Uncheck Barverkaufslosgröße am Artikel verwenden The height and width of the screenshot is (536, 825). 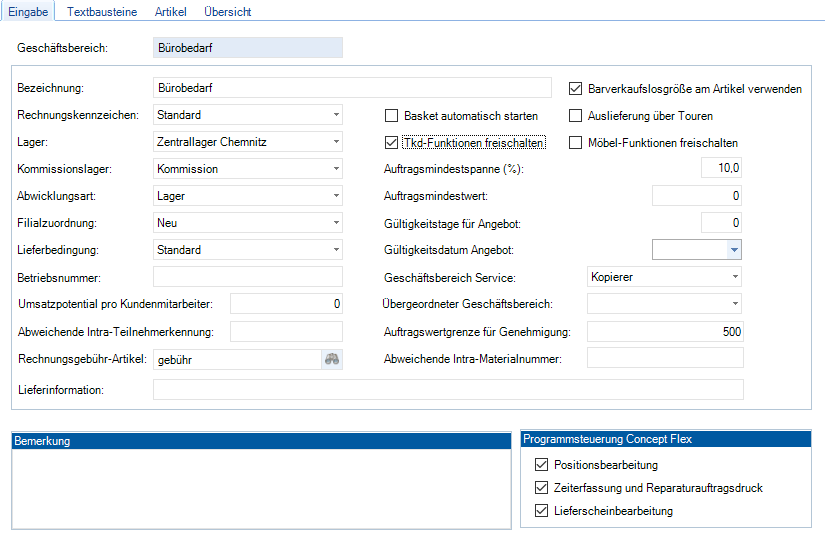pyautogui.click(x=575, y=89)
